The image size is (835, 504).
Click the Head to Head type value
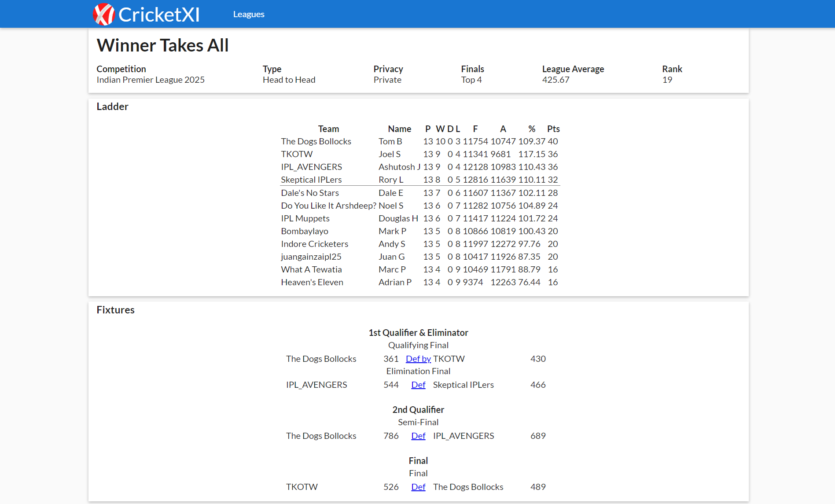tap(289, 80)
